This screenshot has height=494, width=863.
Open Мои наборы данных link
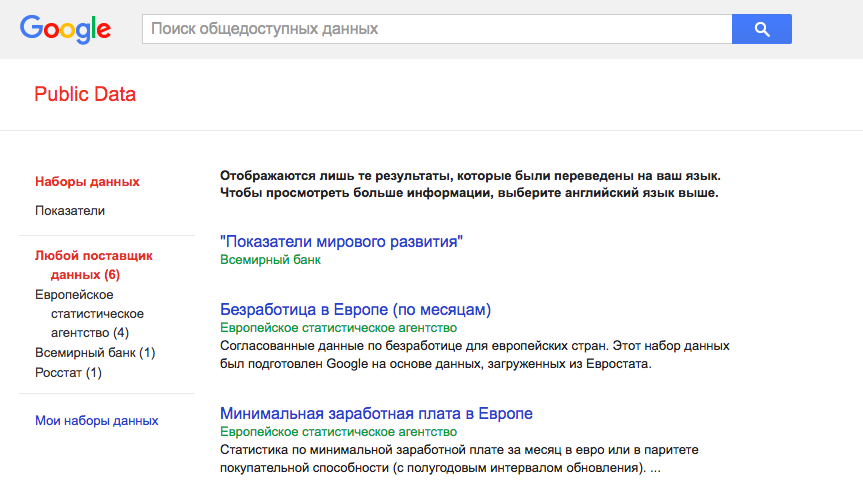(97, 421)
